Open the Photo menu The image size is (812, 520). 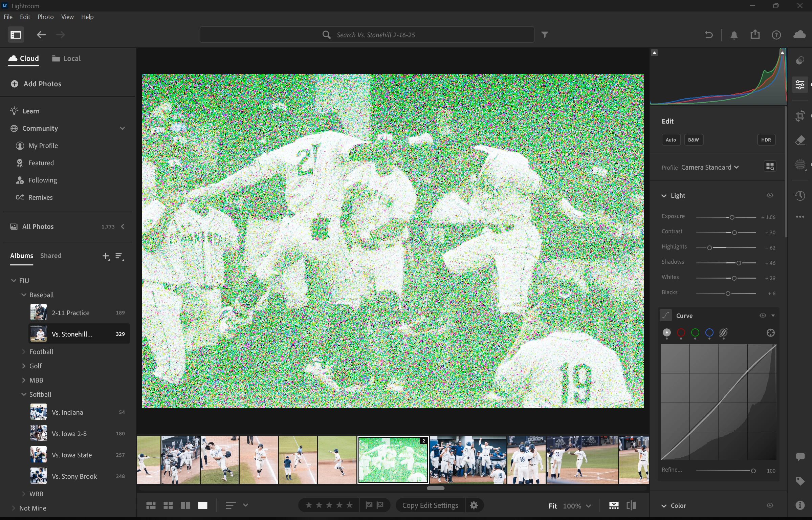click(45, 17)
